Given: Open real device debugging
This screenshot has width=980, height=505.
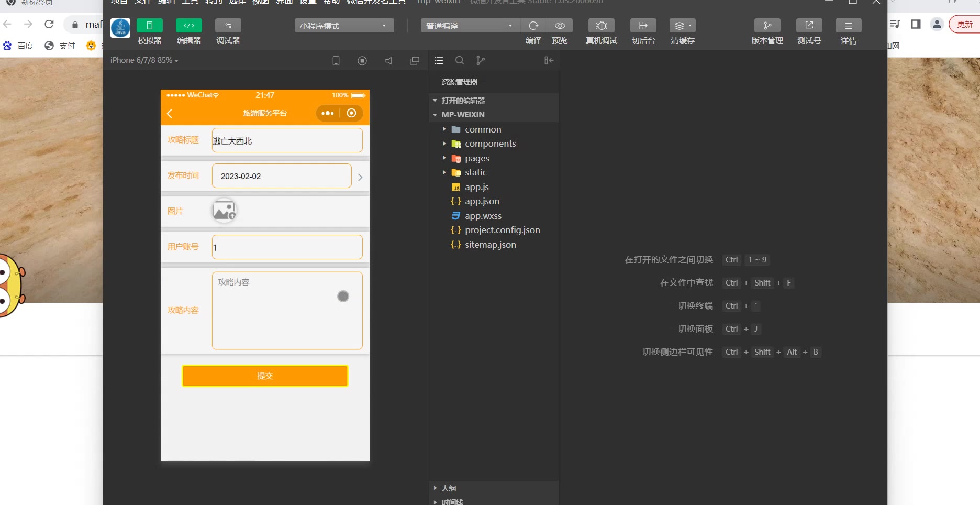Looking at the screenshot, I should point(602,26).
